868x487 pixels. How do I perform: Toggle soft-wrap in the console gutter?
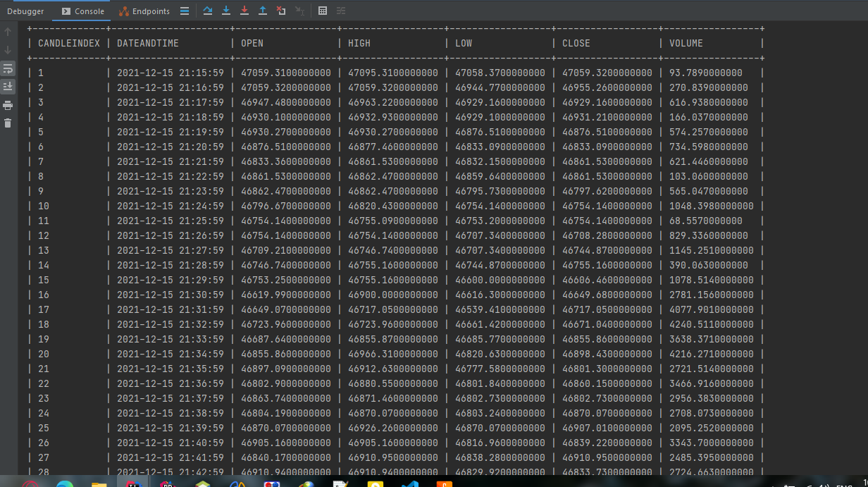8,68
